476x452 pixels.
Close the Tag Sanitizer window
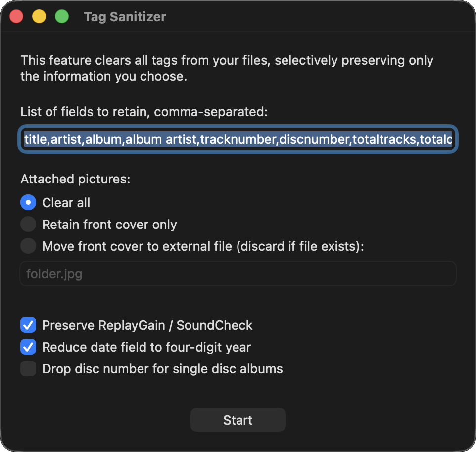17,17
